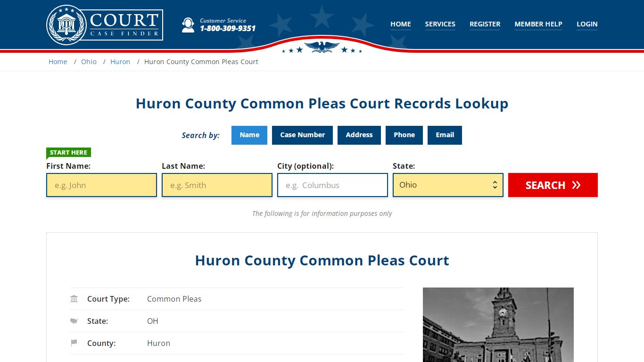Viewport: 644px width, 362px height.
Task: Open the HOME menu item
Action: click(x=401, y=24)
